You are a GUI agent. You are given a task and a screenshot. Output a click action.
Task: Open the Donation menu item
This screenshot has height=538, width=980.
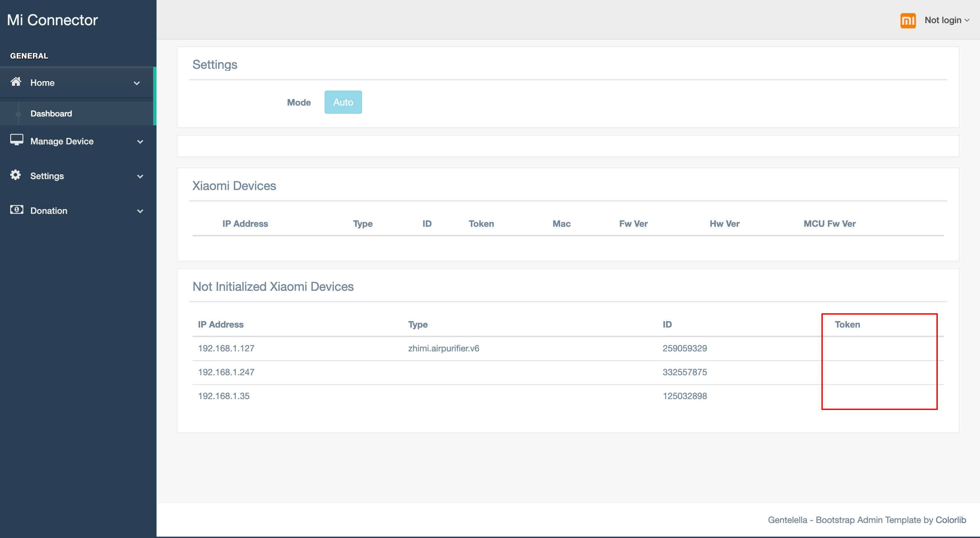[x=49, y=210]
